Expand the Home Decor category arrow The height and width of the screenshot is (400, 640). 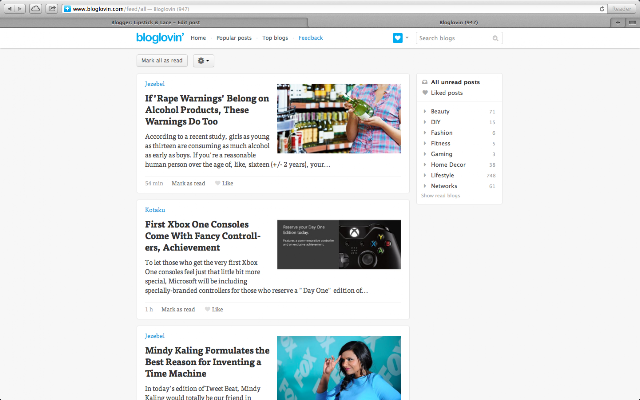coord(424,164)
